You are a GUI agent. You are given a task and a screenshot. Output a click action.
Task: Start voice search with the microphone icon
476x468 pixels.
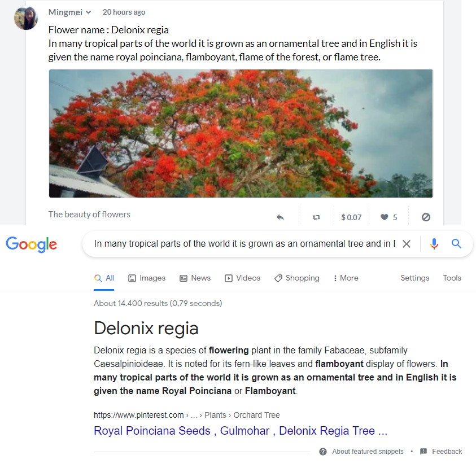434,244
